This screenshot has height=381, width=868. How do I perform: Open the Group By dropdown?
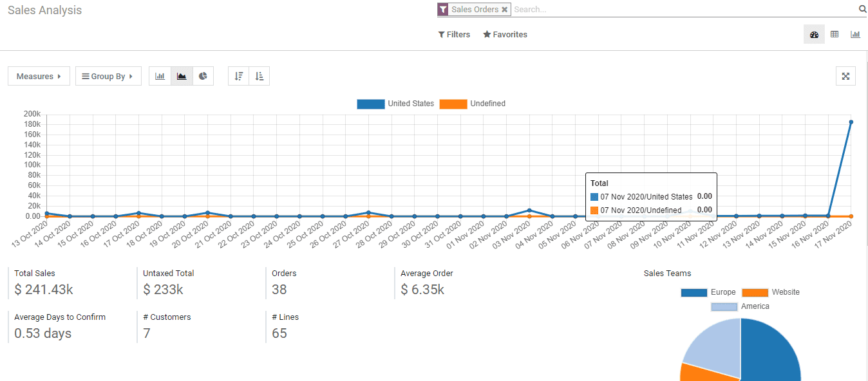point(108,76)
